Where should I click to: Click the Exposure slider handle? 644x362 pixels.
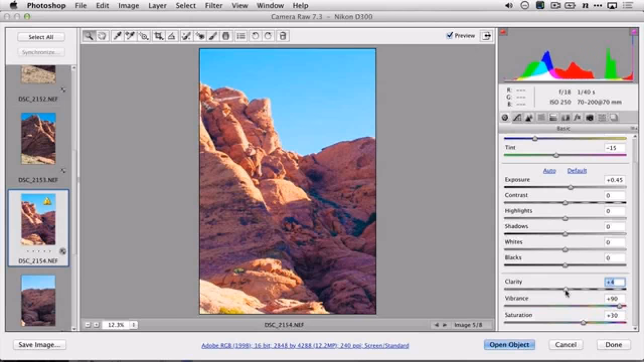[x=571, y=188]
